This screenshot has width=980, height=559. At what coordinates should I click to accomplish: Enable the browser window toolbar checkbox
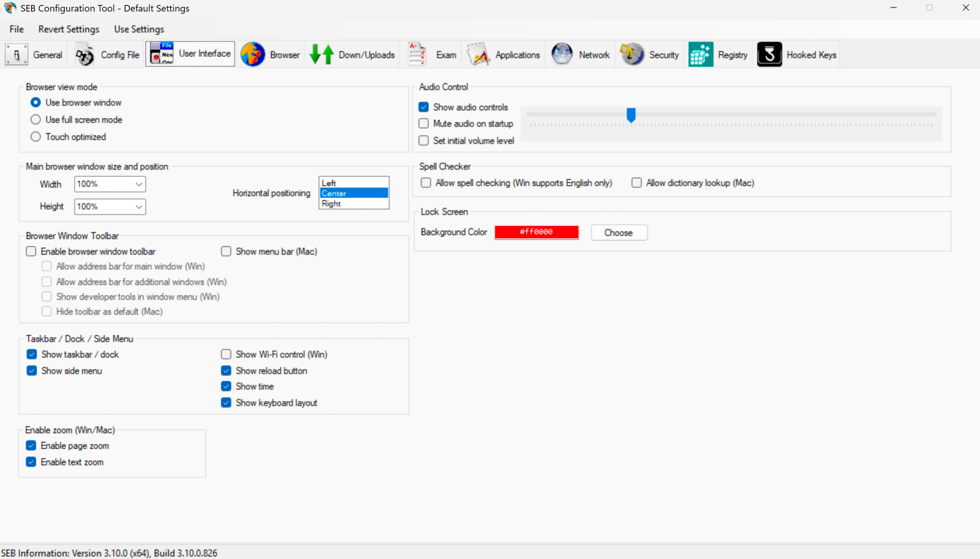click(31, 251)
